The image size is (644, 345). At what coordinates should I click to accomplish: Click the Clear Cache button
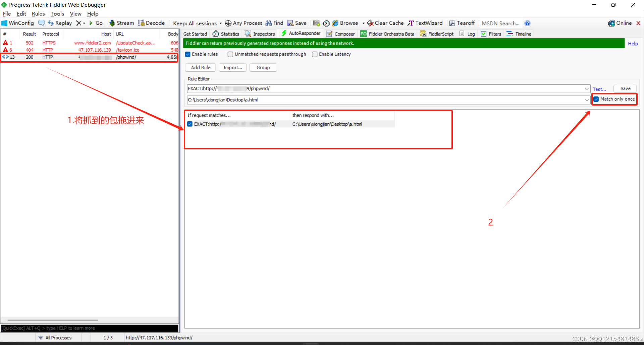click(385, 23)
